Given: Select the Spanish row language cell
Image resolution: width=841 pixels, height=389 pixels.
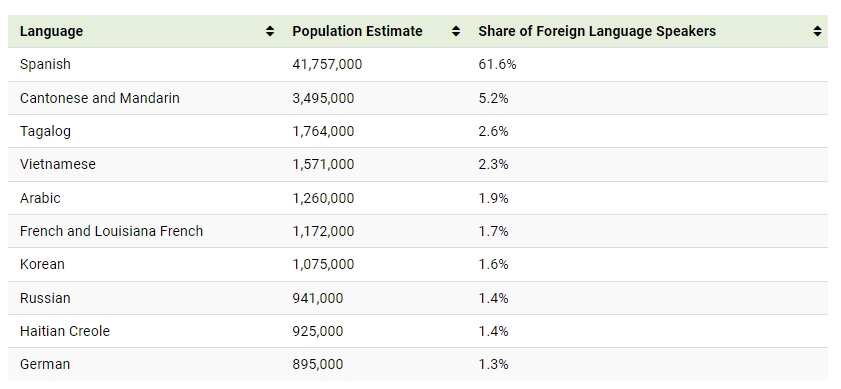Looking at the screenshot, I should point(45,64).
